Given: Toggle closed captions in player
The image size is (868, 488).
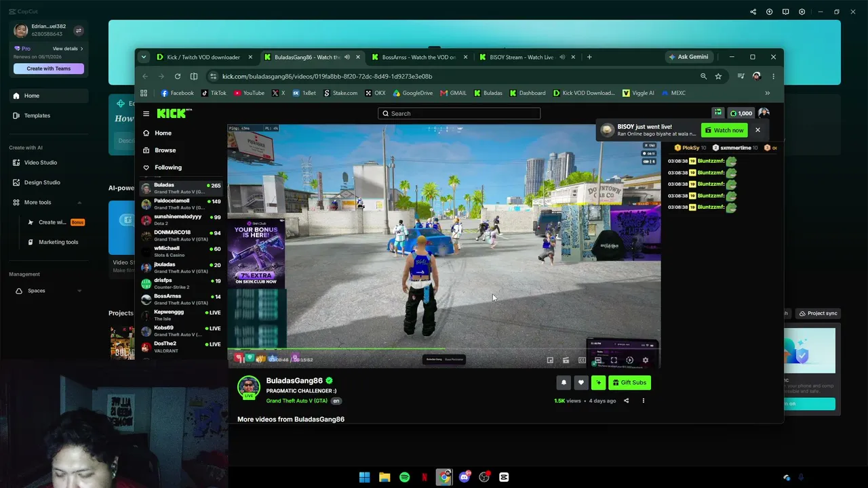Looking at the screenshot, I should tap(582, 361).
